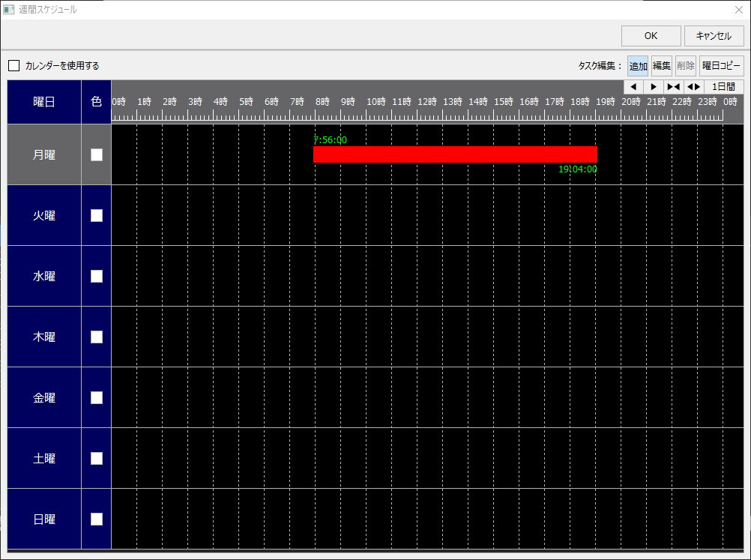
Task: Click the right arrow navigation icon
Action: click(653, 86)
